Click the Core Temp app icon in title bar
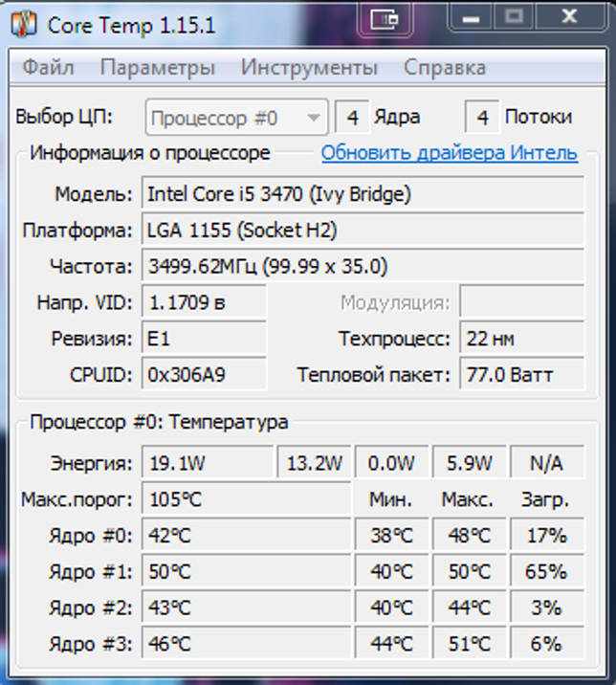Image resolution: width=616 pixels, height=685 pixels. tap(24, 25)
